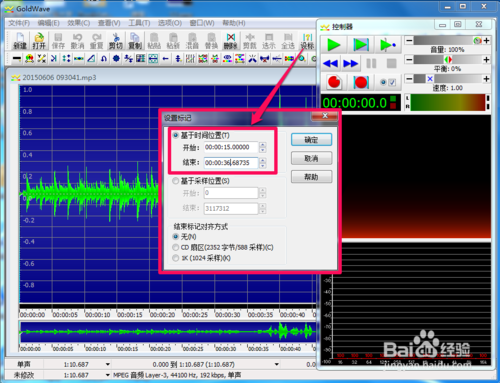Viewport: 500px width, 383px height.
Task: Click the OK (确定) button in the dialog
Action: (x=311, y=140)
